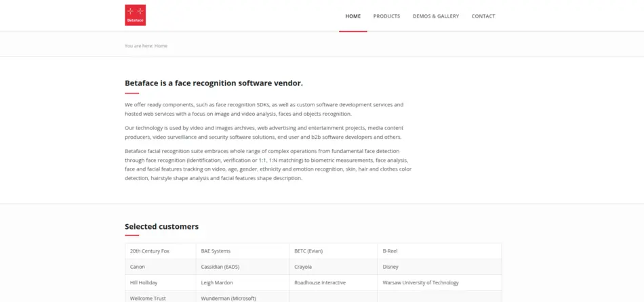
Task: Select the Roadhouse Interactive cell
Action: (333, 283)
